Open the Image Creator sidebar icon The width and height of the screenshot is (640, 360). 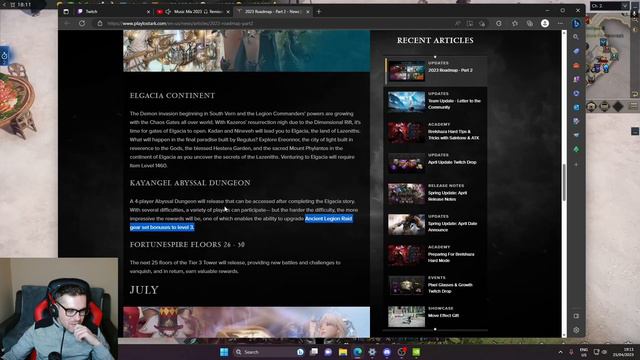(x=576, y=121)
